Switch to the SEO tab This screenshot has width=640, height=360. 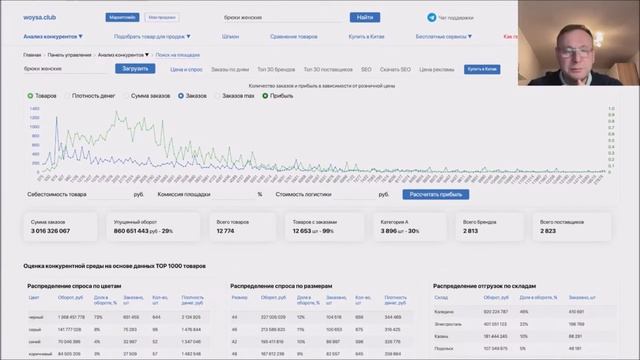click(x=366, y=69)
